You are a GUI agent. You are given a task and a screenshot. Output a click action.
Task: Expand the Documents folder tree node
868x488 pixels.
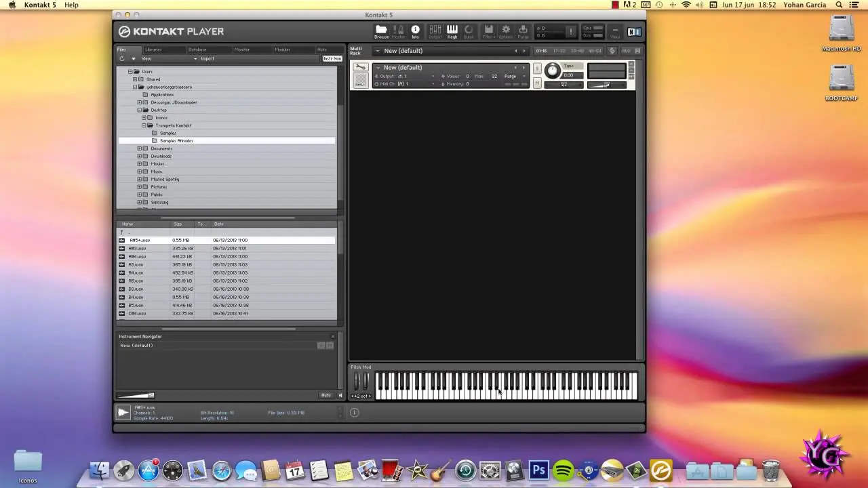click(140, 148)
